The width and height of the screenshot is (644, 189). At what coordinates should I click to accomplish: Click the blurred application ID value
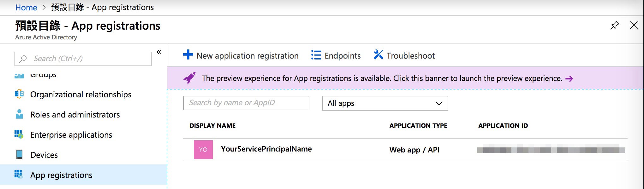pyautogui.click(x=551, y=149)
